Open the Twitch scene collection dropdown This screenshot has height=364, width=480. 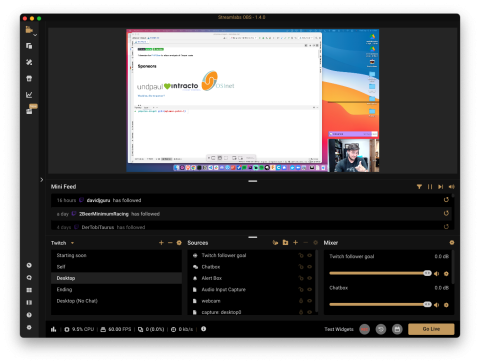click(62, 243)
